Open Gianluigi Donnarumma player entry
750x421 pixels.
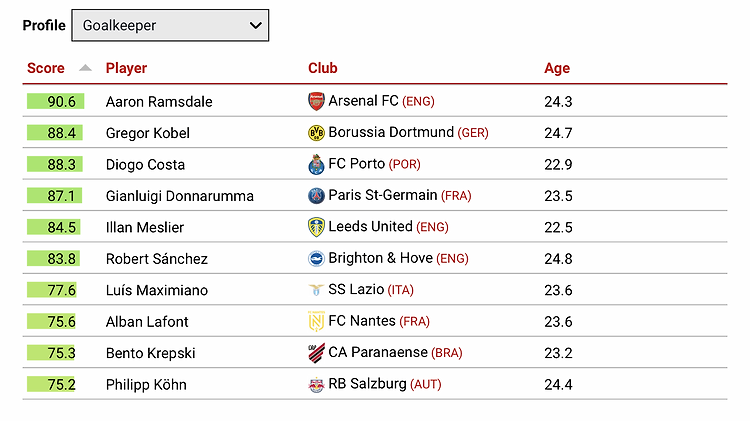180,196
